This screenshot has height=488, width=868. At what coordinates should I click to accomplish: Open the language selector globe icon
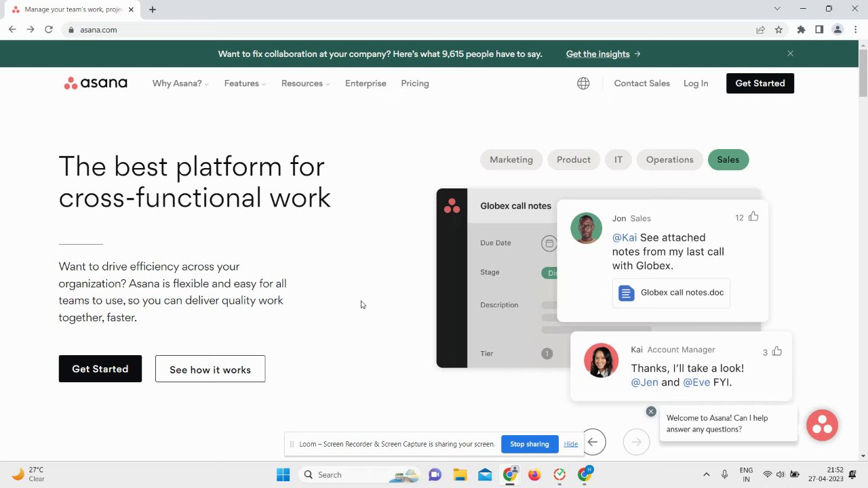(x=583, y=83)
